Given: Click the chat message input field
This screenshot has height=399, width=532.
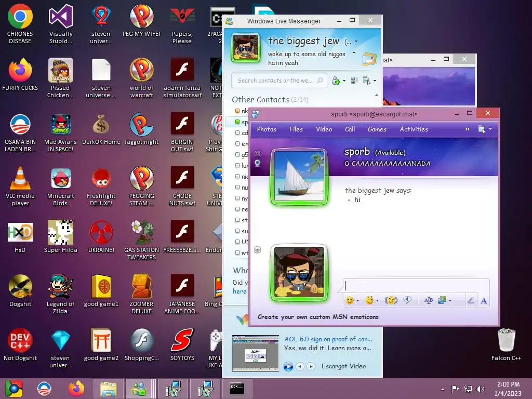Looking at the screenshot, I should point(416,285).
